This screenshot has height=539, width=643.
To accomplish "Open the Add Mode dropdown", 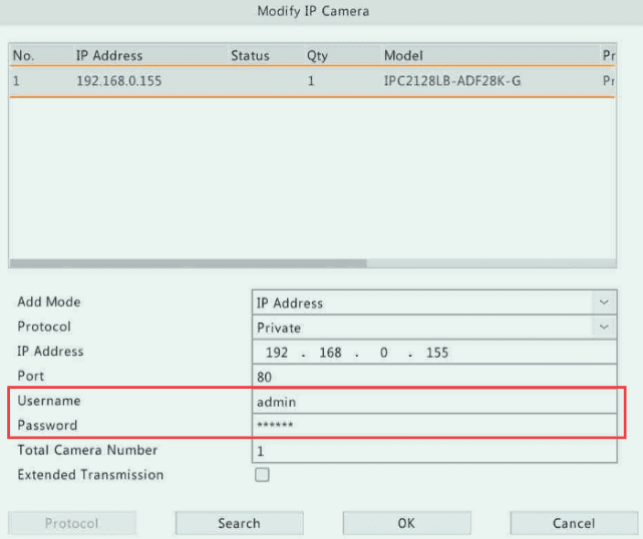I will [x=433, y=302].
